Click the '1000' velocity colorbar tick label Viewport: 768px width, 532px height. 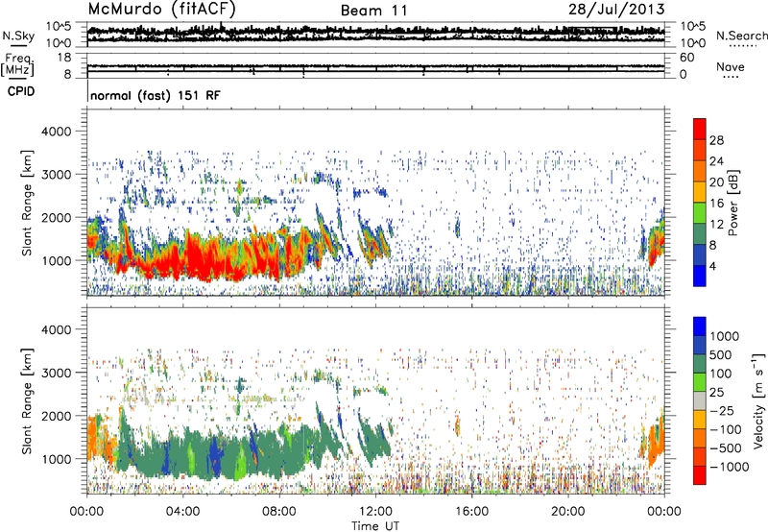pos(724,336)
